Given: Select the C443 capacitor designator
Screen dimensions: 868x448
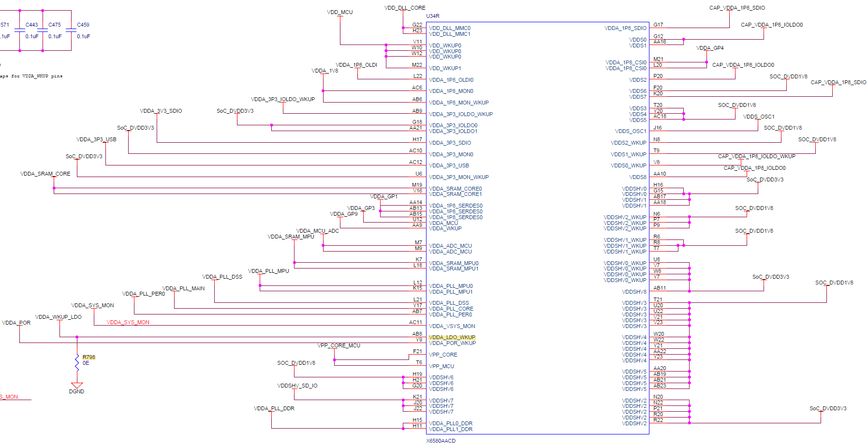Looking at the screenshot, I should (x=32, y=25).
